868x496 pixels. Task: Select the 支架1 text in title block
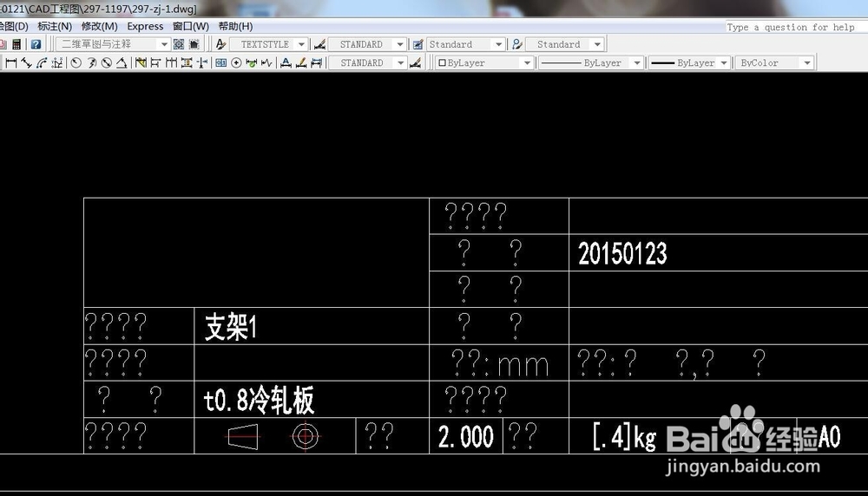point(230,327)
